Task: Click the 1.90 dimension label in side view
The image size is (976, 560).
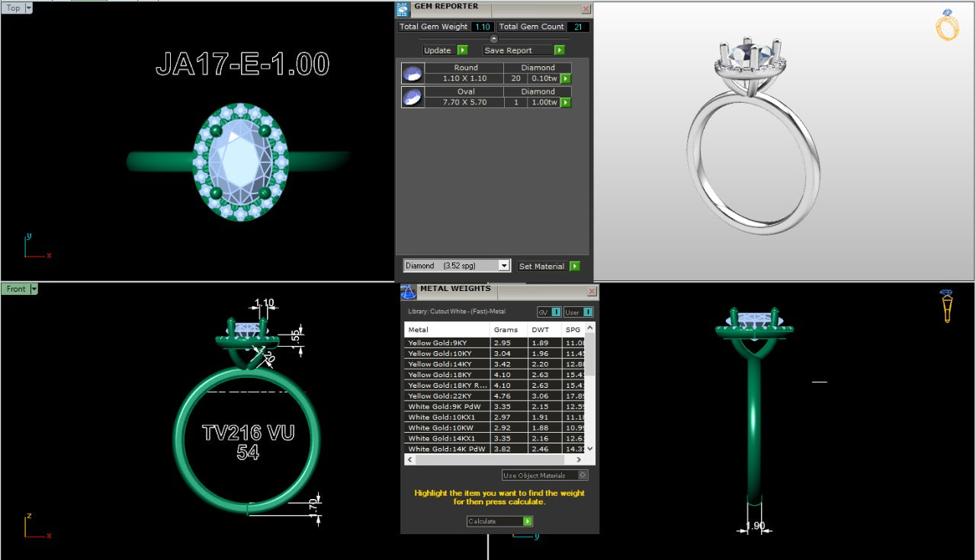Action: [x=755, y=526]
